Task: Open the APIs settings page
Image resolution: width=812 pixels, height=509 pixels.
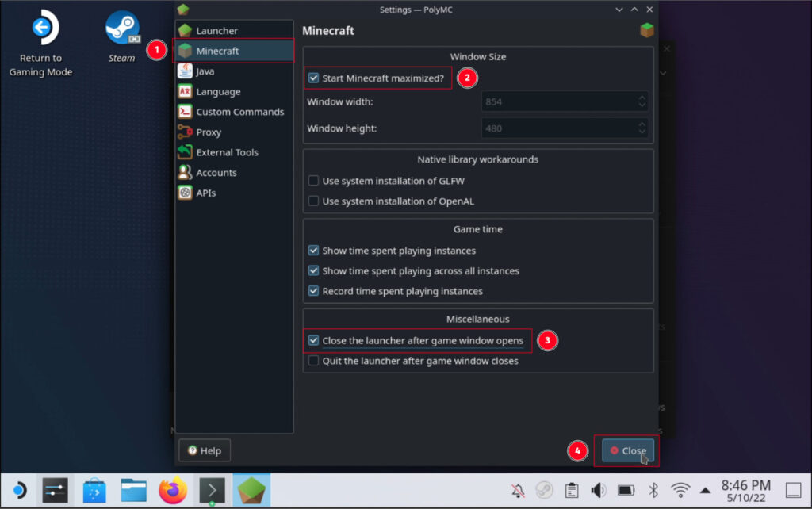Action: (x=234, y=193)
